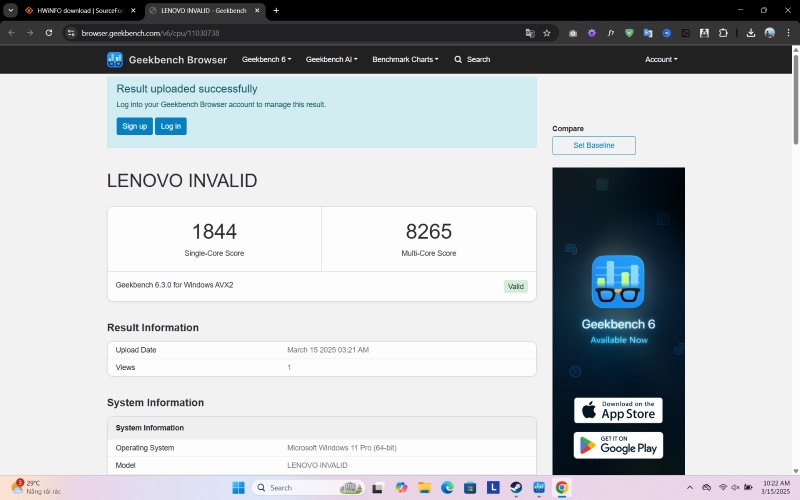The image size is (800, 500).
Task: Open Microsoft Edge from taskbar
Action: (447, 488)
